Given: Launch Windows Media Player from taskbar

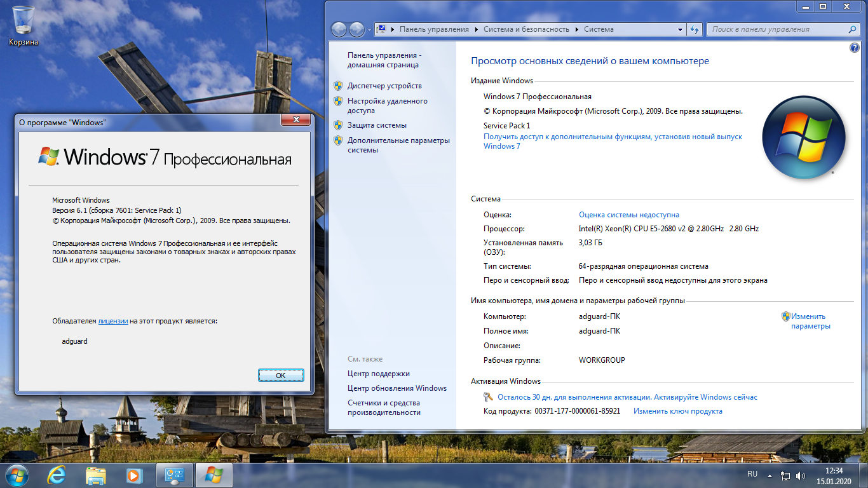Looking at the screenshot, I should (x=133, y=475).
